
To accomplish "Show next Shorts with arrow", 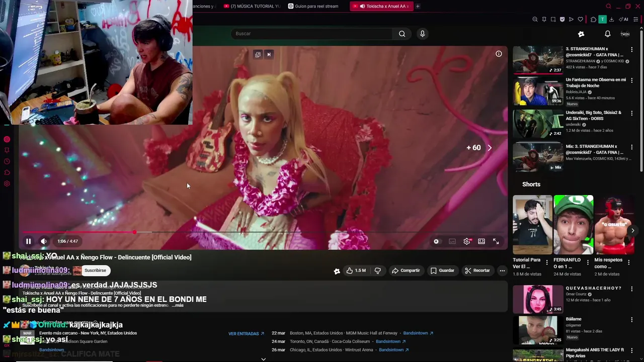I will pos(632,231).
